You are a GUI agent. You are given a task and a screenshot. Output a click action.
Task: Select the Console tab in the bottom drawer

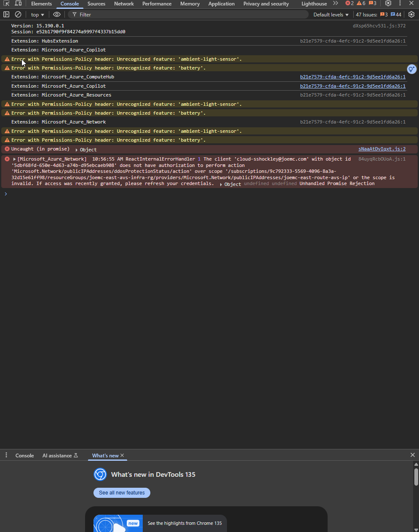coord(24,455)
